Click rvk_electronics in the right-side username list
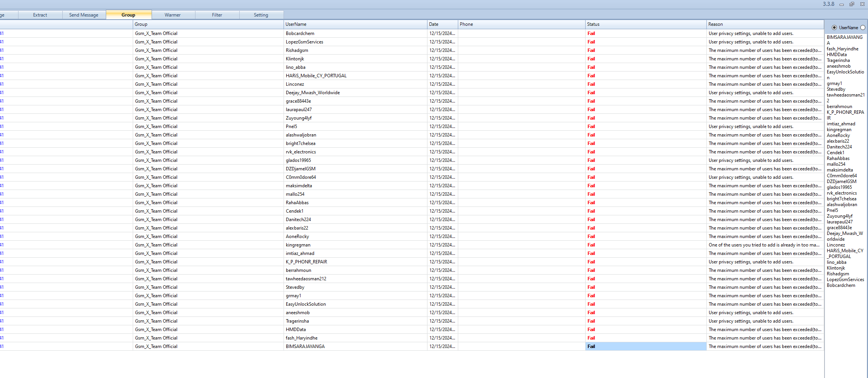868x378 pixels. 842,193
